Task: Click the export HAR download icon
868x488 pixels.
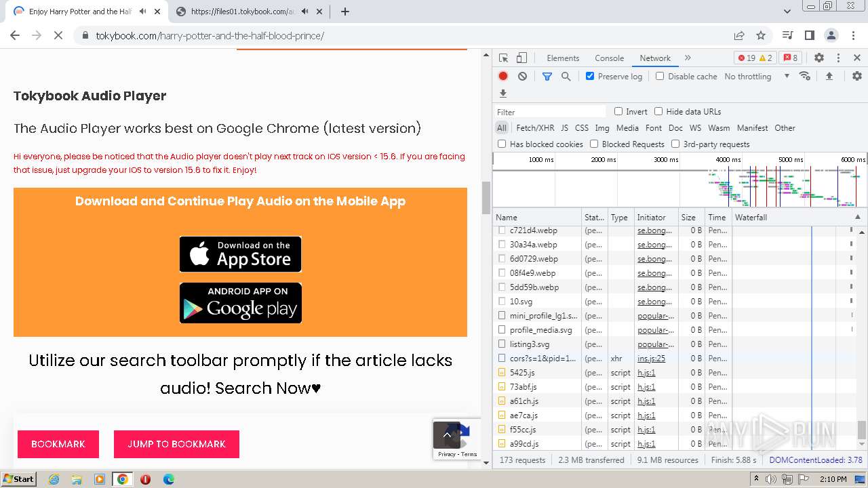Action: pos(503,94)
